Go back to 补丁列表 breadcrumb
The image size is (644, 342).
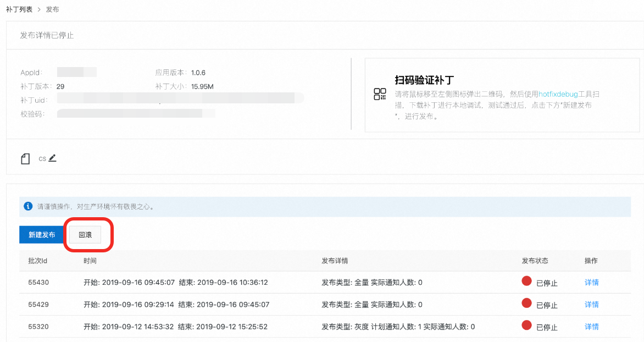coord(19,9)
